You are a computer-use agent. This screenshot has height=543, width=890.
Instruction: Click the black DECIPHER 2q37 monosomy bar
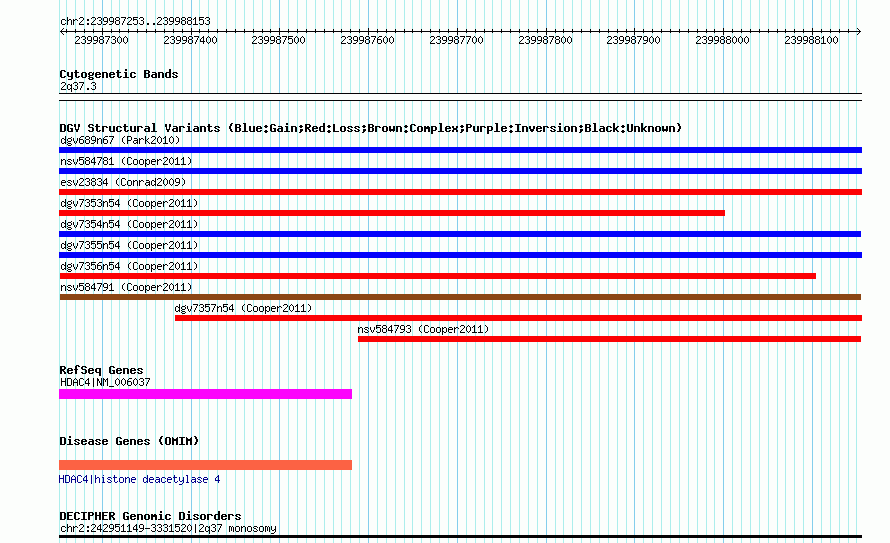pos(460,536)
